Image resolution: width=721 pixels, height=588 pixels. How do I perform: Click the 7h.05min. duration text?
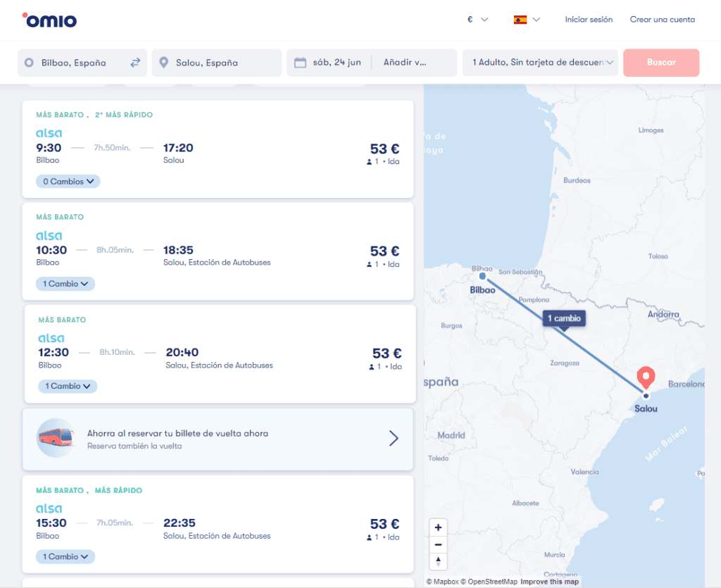[115, 523]
